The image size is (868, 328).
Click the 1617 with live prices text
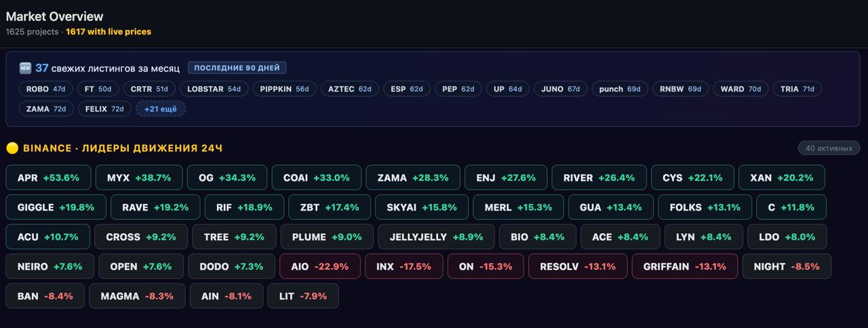(x=108, y=32)
